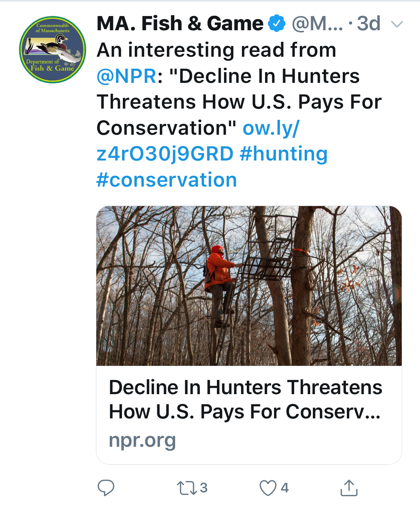Open the MA Fish & Game profile avatar
This screenshot has width=420, height=508.
coord(53,49)
